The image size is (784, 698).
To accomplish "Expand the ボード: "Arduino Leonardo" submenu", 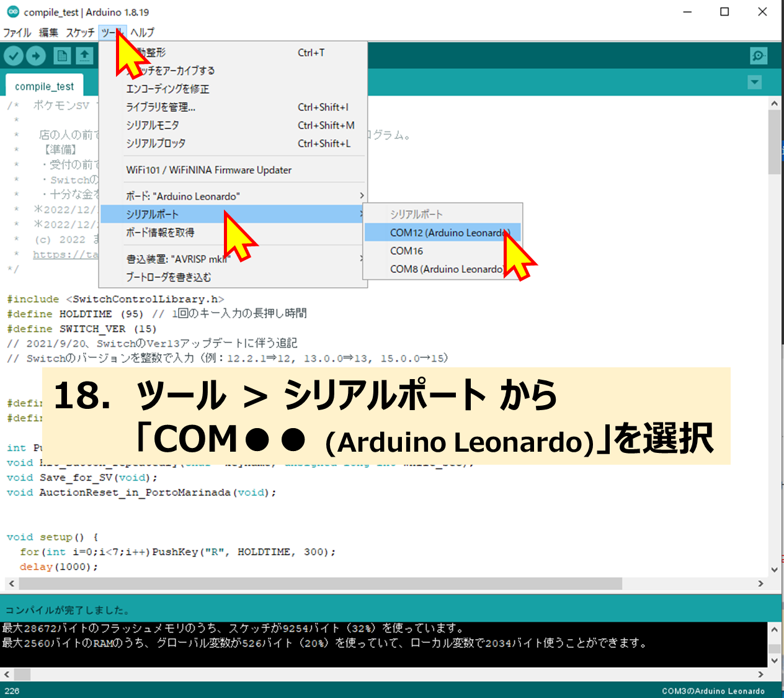I will (x=233, y=196).
